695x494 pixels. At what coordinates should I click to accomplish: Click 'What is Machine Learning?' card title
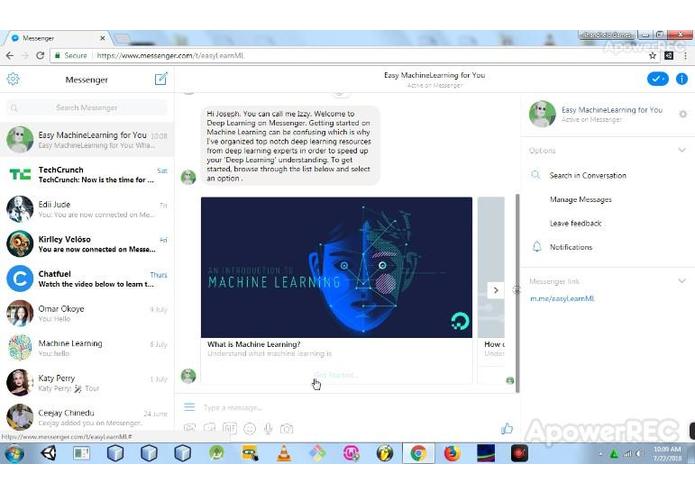(x=254, y=344)
